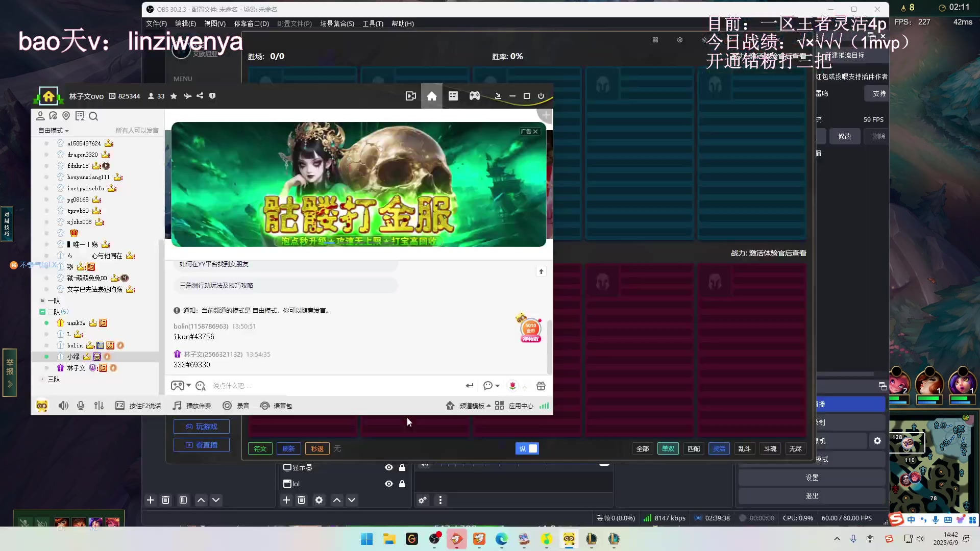
Task: Open OBS 编辑(E) menu
Action: pos(185,23)
